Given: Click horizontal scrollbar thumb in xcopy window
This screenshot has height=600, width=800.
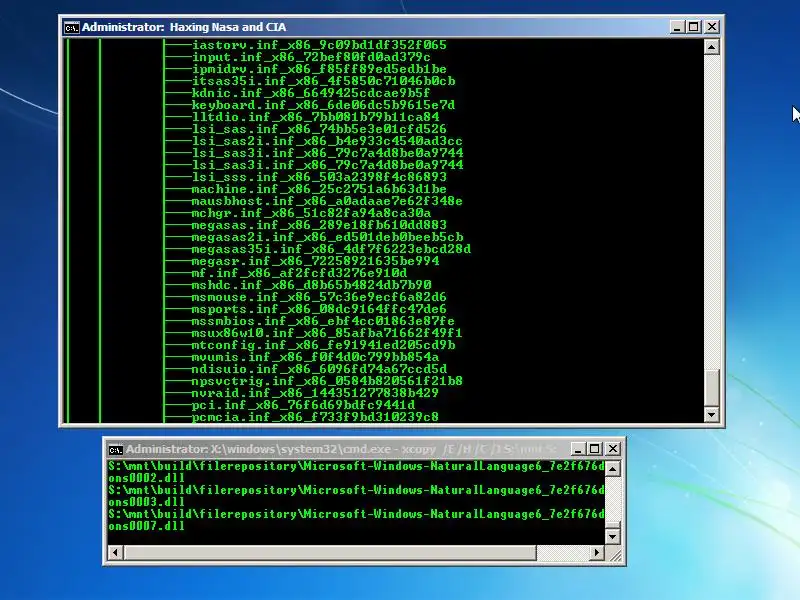Looking at the screenshot, I should click(330, 553).
